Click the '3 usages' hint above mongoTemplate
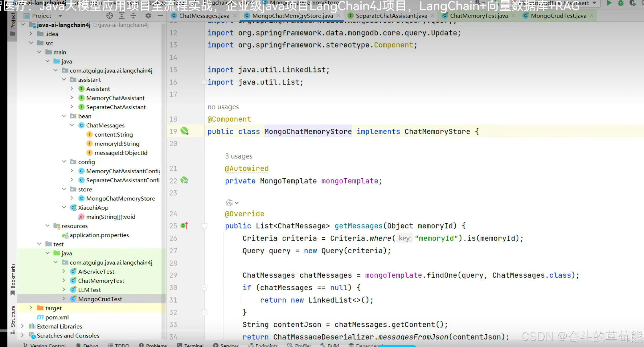The height and width of the screenshot is (347, 644). [239, 156]
